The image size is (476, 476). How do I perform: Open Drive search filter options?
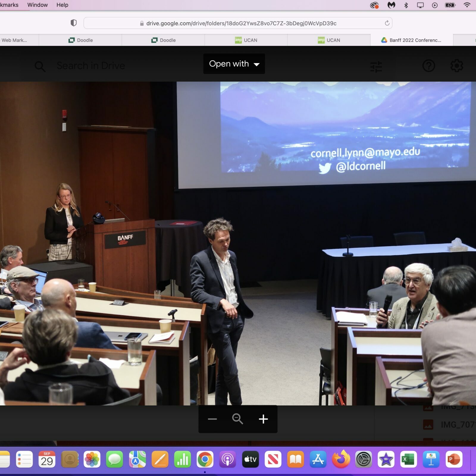[376, 67]
